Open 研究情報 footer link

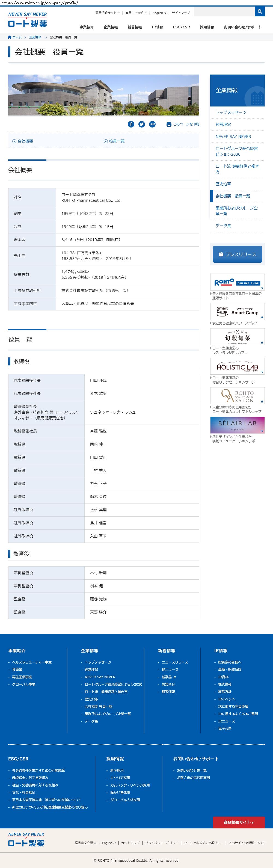(x=168, y=692)
